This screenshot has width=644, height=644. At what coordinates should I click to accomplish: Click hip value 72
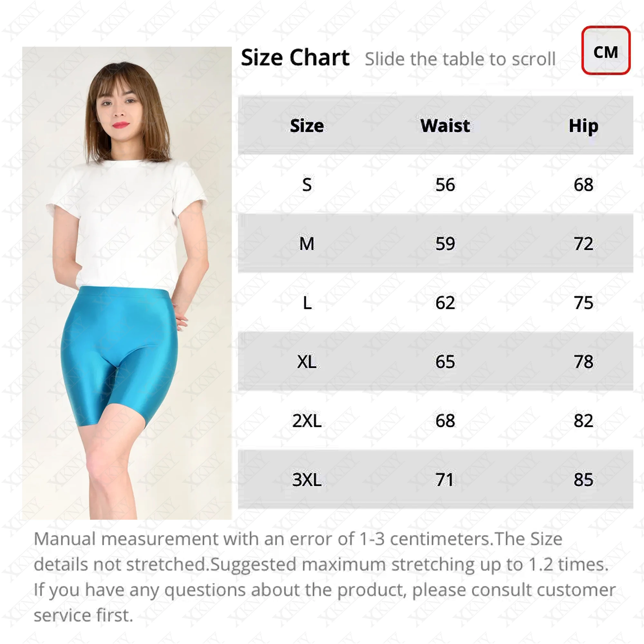tap(583, 244)
